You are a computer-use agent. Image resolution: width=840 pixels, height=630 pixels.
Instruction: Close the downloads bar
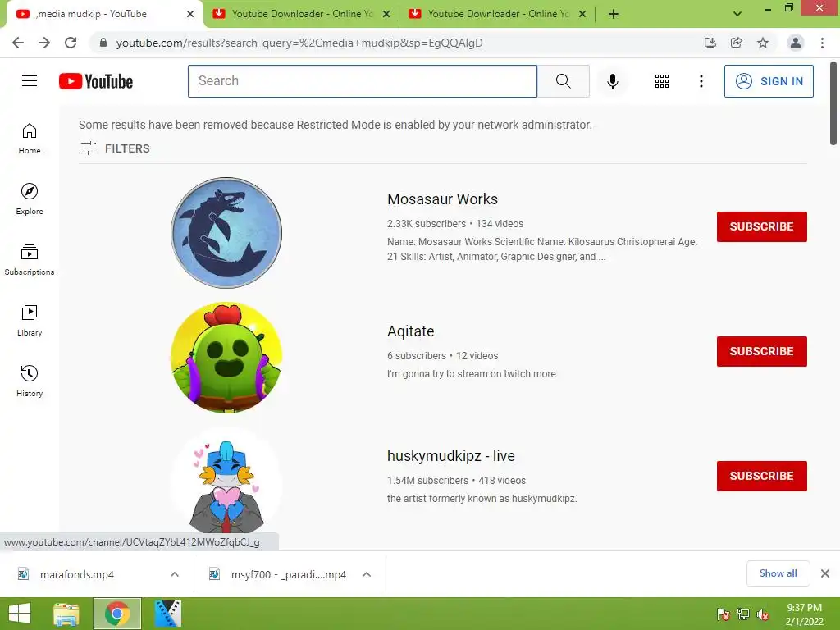tap(825, 573)
